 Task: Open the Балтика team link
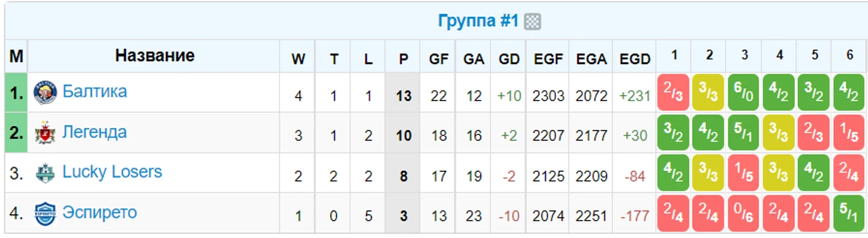tap(95, 92)
